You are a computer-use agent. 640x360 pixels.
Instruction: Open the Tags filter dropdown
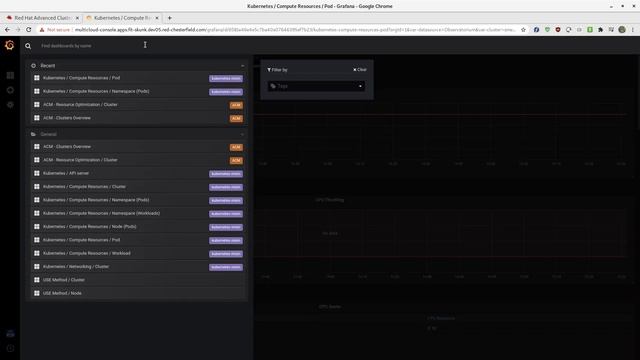pos(316,86)
